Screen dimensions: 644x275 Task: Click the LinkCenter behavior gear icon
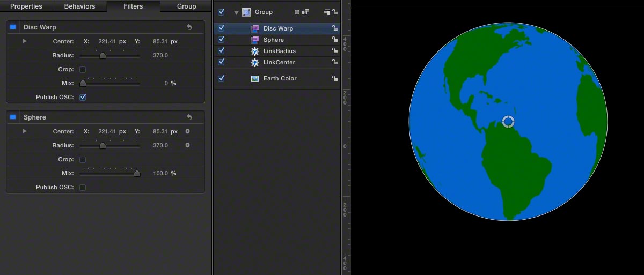[x=255, y=62]
